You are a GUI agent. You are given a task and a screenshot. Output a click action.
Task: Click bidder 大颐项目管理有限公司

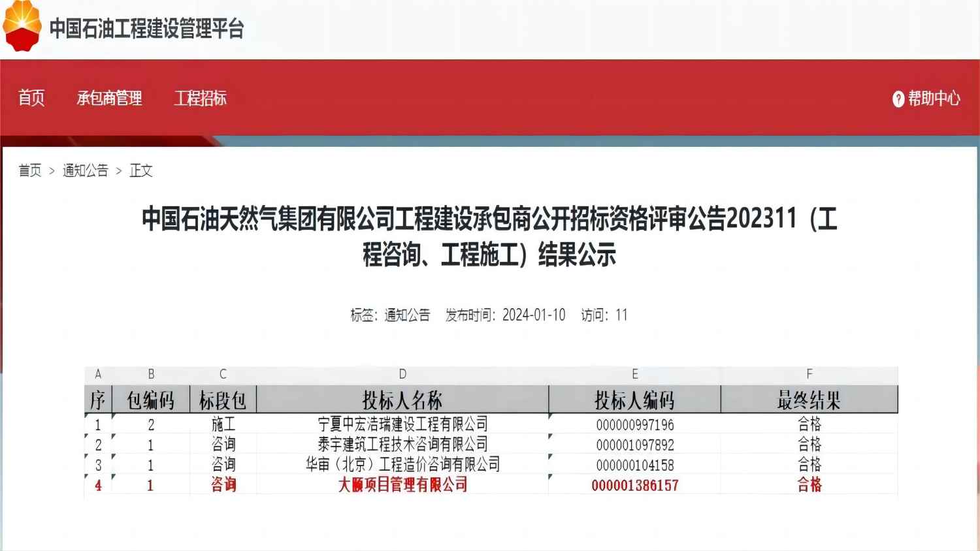pyautogui.click(x=402, y=485)
